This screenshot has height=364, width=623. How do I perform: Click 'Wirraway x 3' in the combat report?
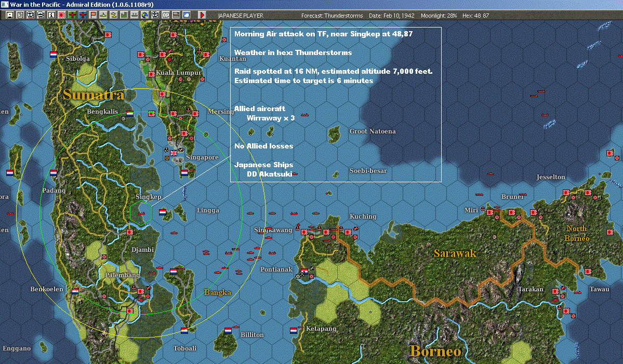[x=271, y=118]
